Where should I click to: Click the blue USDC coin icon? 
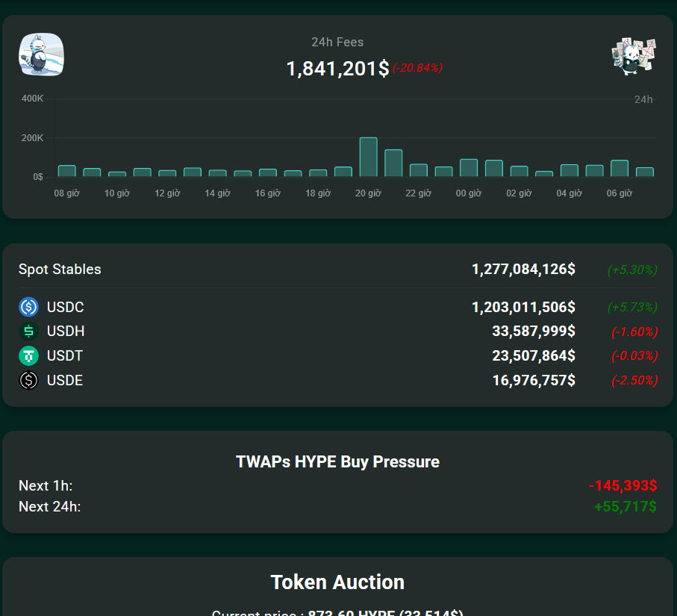tap(29, 307)
